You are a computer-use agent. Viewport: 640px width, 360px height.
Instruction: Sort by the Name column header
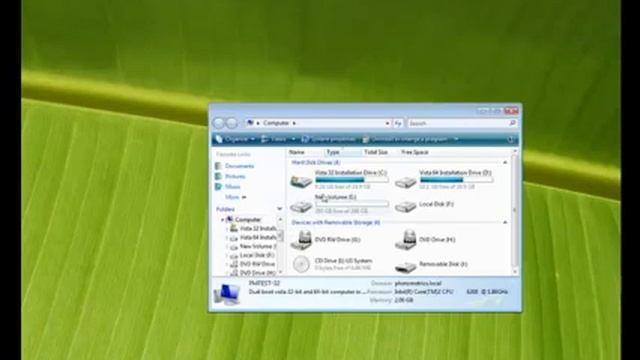click(297, 152)
